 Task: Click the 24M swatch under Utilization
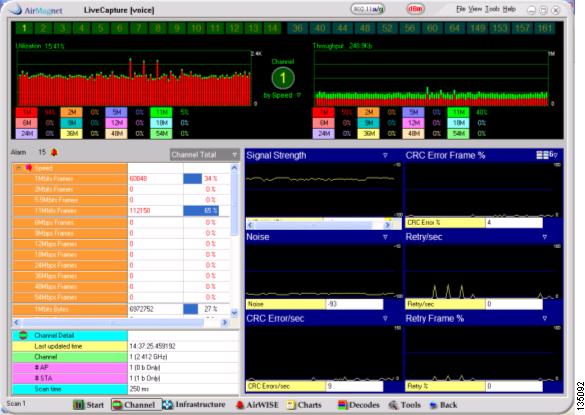[x=26, y=134]
